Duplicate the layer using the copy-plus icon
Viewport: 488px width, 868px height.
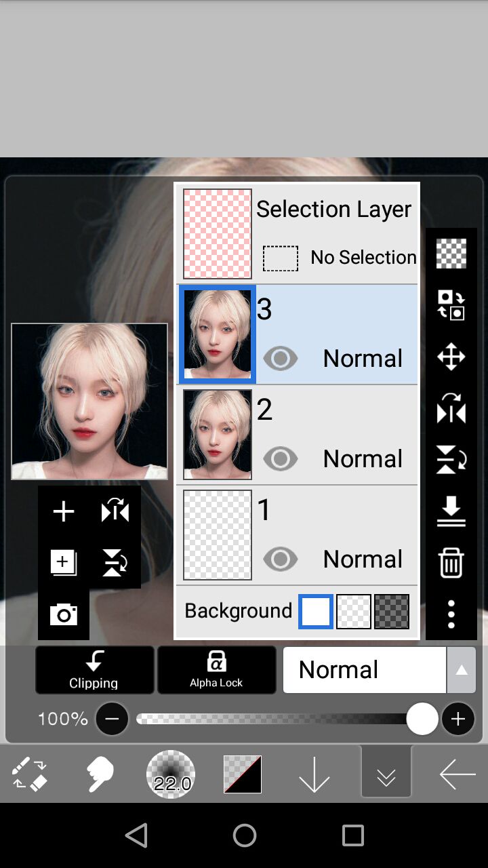pos(64,563)
